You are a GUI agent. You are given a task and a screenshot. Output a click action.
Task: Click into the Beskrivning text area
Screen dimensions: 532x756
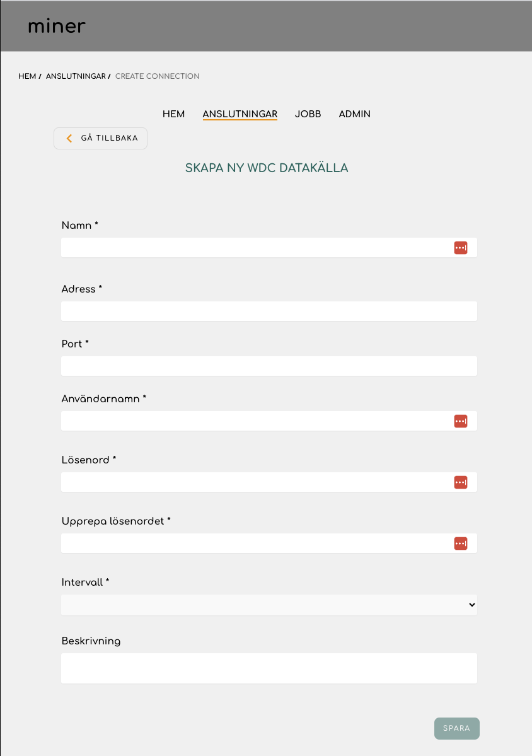[x=269, y=668]
